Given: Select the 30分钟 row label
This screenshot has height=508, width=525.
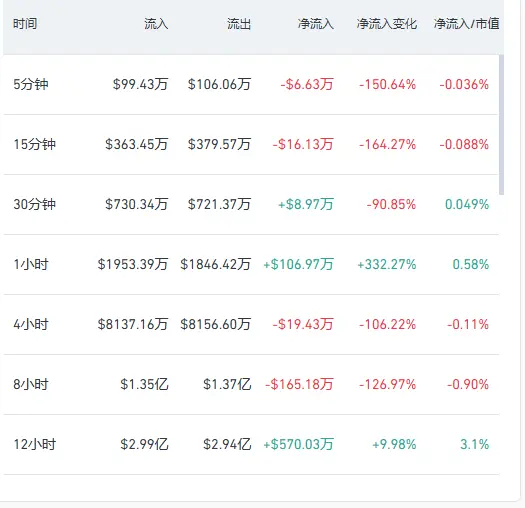Looking at the screenshot, I should click(x=34, y=204).
